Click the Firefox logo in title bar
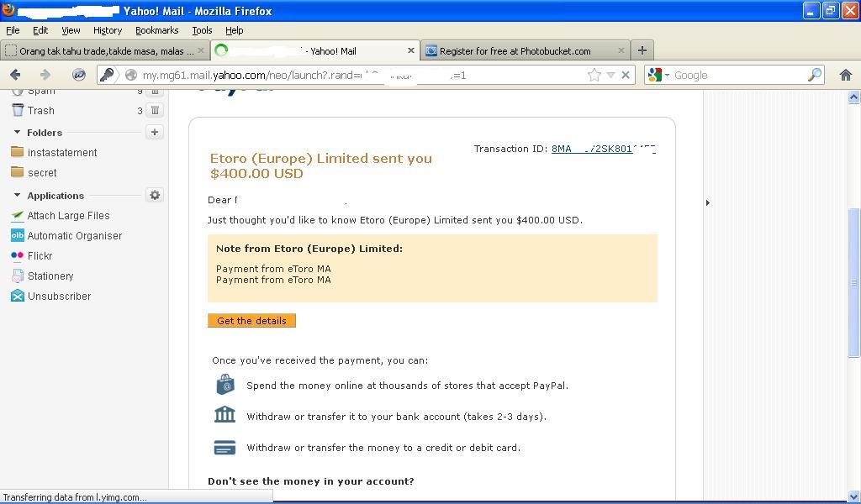 click(8, 10)
